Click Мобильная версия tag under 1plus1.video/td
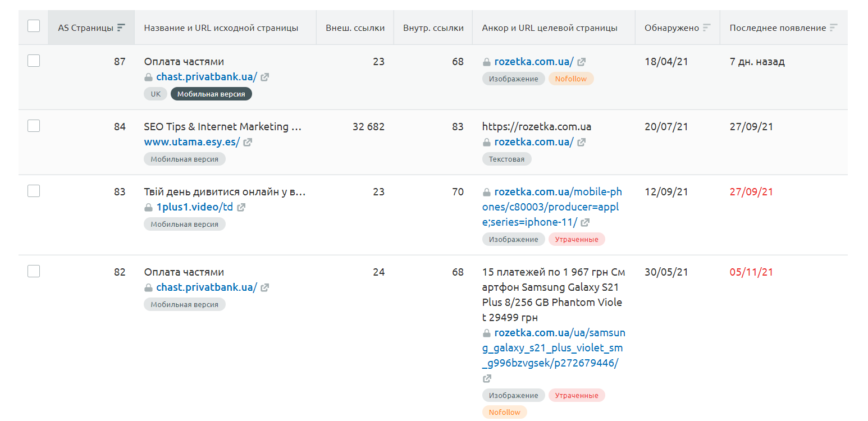 [x=185, y=224]
